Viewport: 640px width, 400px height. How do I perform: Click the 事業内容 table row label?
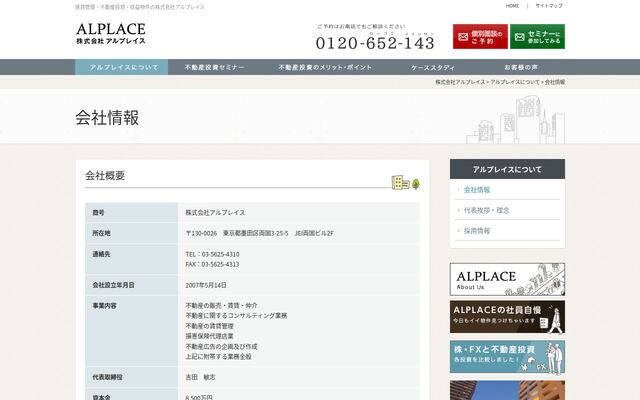coord(104,305)
